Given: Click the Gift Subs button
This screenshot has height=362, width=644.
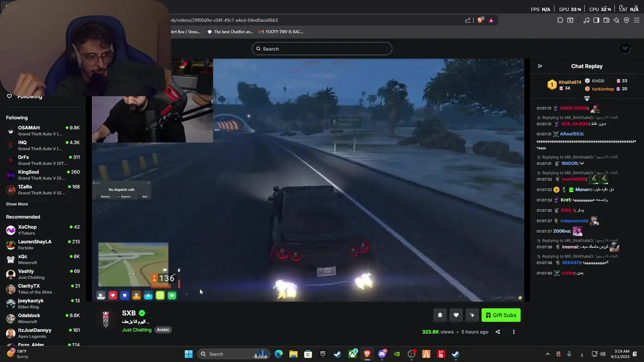Looking at the screenshot, I should 501,315.
